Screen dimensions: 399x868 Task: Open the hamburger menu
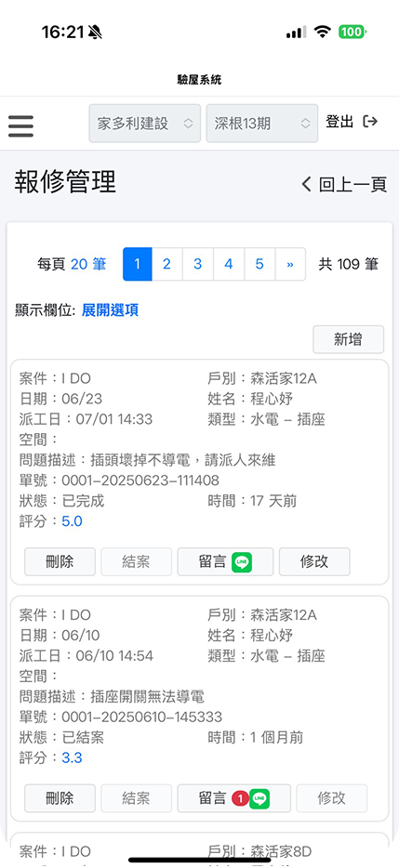click(21, 126)
